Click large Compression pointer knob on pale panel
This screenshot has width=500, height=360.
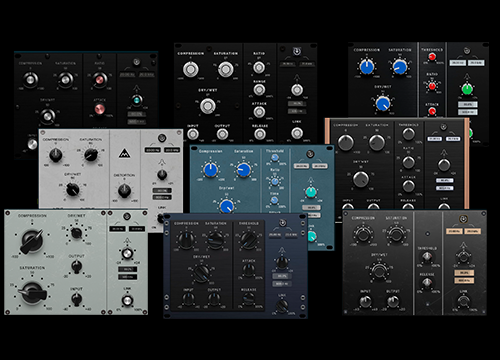point(32,241)
